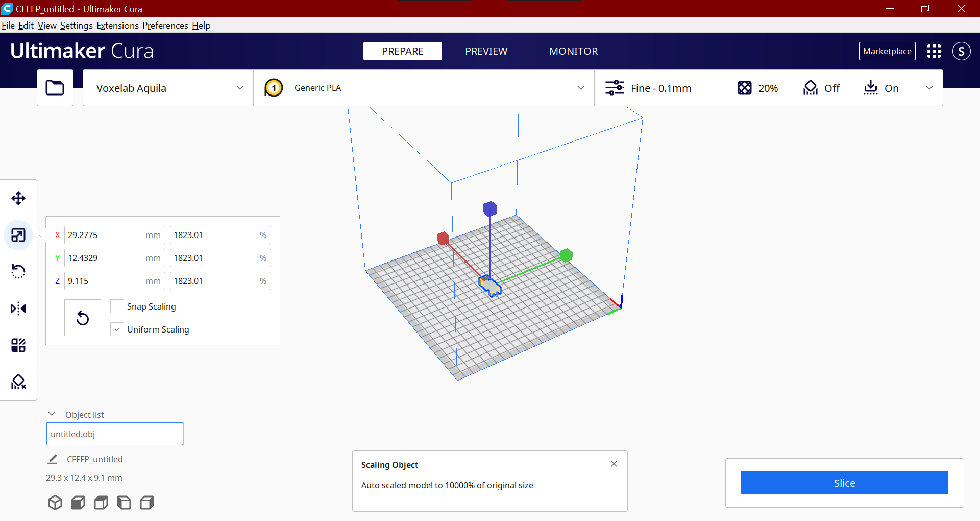
Task: Rename project with the pencil icon
Action: point(53,459)
